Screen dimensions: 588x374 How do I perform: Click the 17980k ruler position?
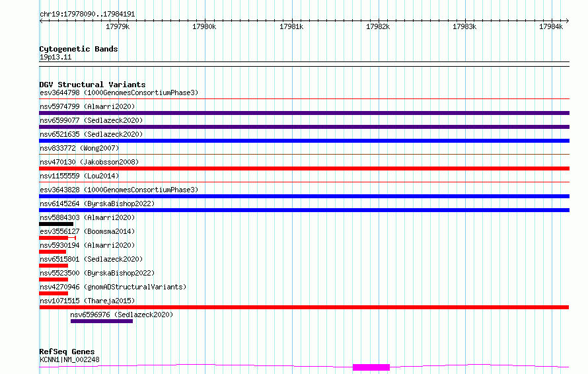click(204, 26)
